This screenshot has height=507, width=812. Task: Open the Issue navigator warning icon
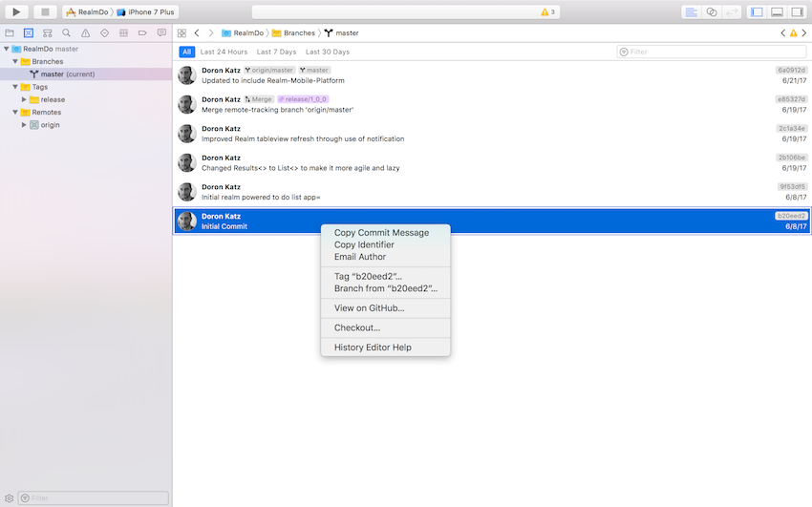tap(85, 33)
